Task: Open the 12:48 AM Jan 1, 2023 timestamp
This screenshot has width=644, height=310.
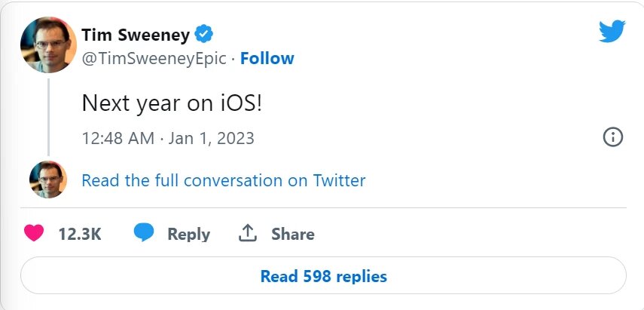Action: pos(167,138)
